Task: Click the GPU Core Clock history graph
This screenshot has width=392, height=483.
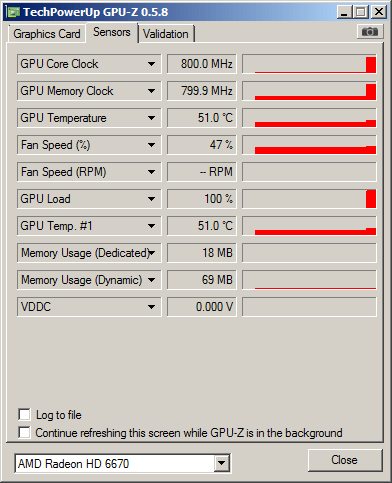Action: 309,64
